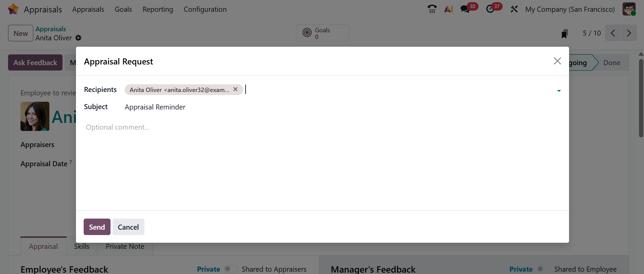Open the VoIP phone icon

(x=432, y=9)
